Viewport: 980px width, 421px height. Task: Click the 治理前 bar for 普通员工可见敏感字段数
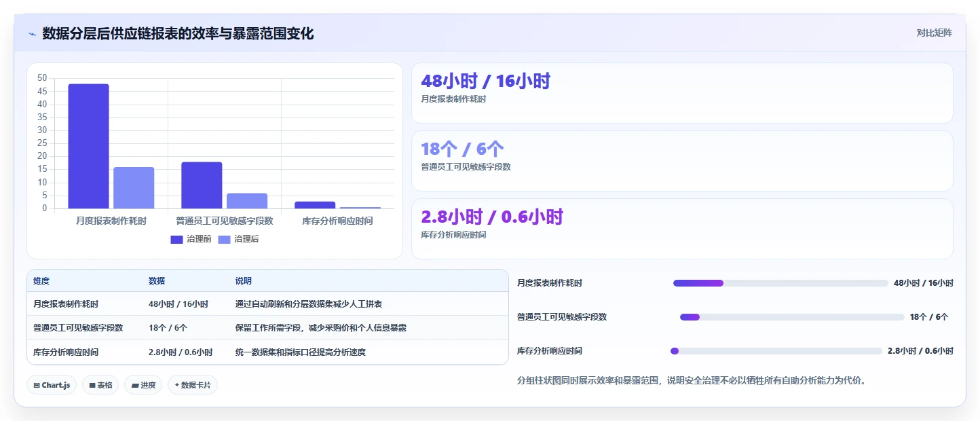[202, 185]
